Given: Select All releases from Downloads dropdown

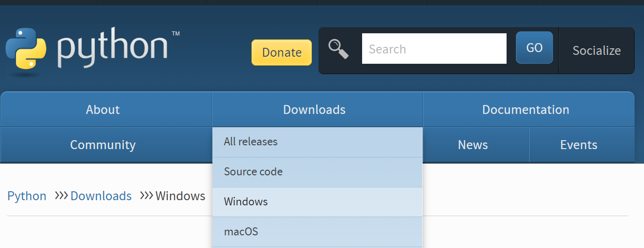Looking at the screenshot, I should [318, 142].
